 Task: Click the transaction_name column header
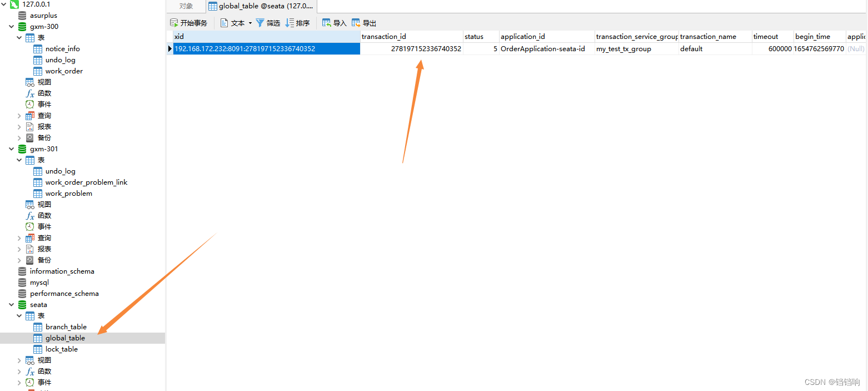click(715, 37)
